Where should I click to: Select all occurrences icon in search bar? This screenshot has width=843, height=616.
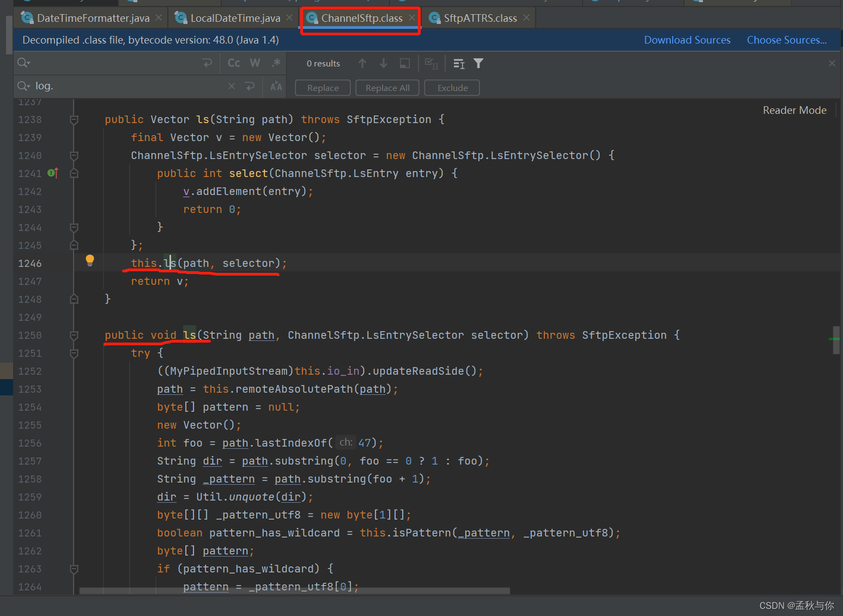[431, 63]
